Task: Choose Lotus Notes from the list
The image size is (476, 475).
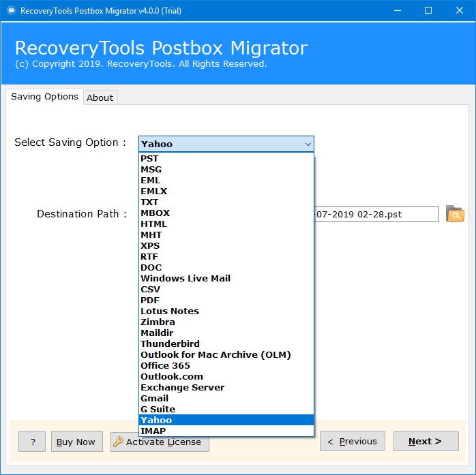Action: tap(226, 311)
